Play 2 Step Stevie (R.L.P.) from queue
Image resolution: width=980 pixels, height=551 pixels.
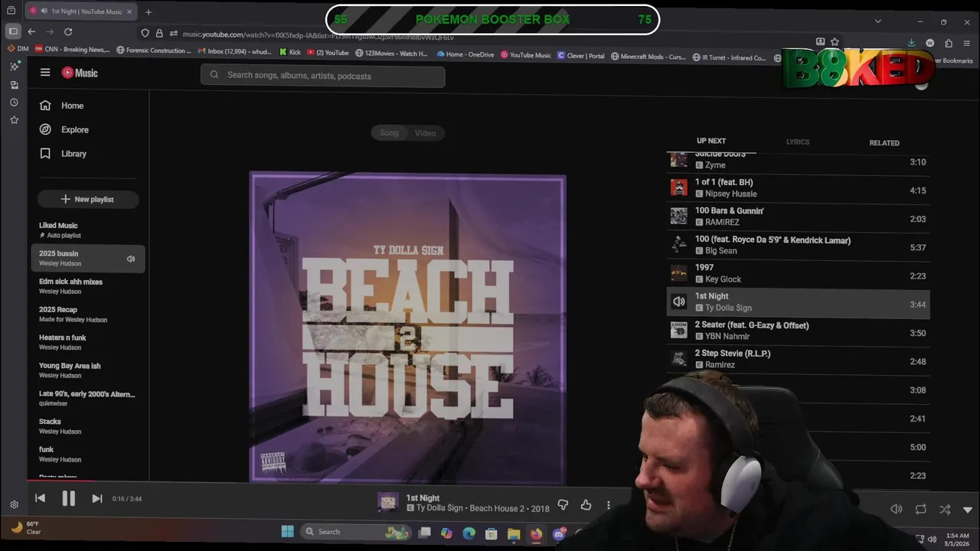click(x=798, y=358)
